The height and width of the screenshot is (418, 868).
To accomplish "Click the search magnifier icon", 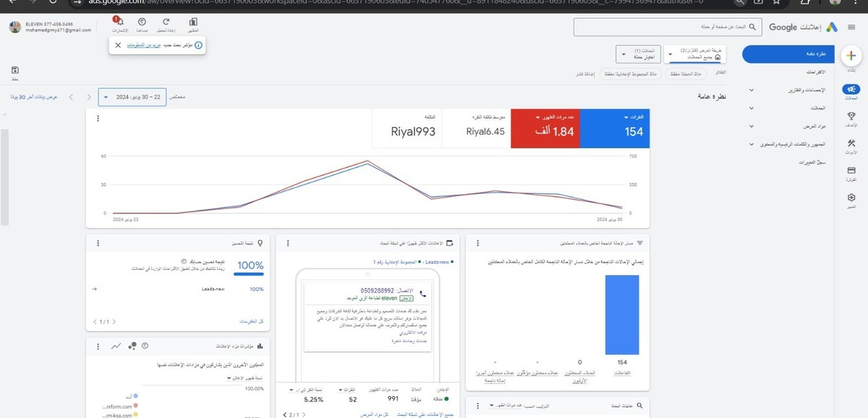I will click(x=752, y=27).
